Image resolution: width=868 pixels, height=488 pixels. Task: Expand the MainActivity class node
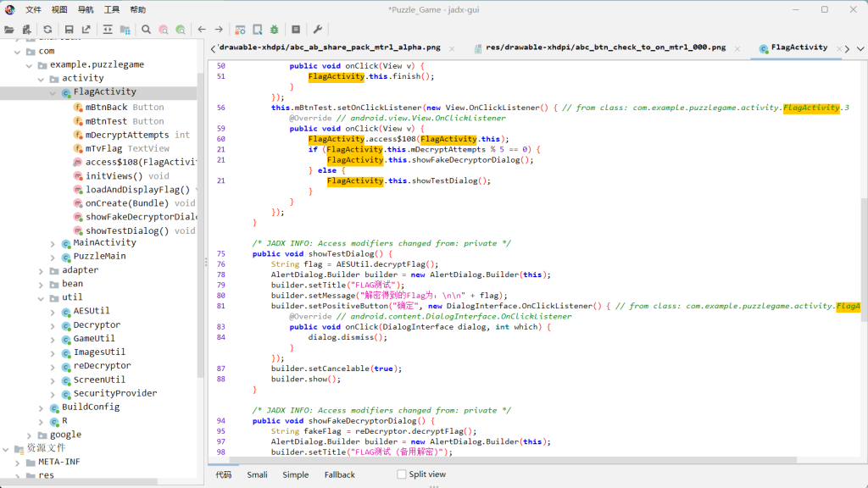[x=53, y=243]
